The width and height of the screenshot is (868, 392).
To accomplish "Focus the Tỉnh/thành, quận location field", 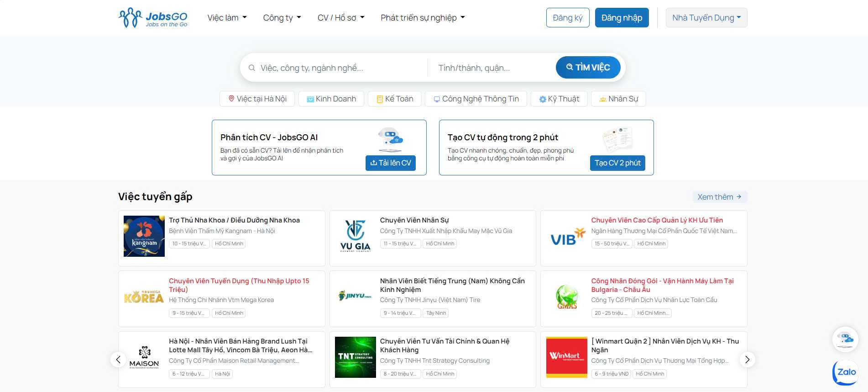I will tap(491, 68).
